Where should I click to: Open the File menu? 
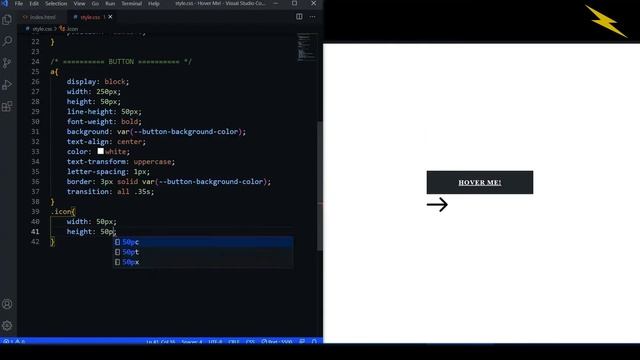click(19, 3)
